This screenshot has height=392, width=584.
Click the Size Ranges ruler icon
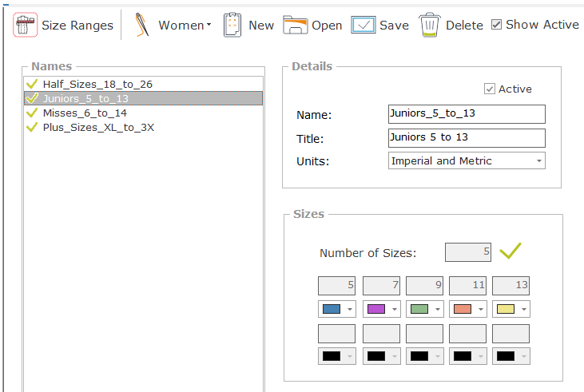coord(26,26)
